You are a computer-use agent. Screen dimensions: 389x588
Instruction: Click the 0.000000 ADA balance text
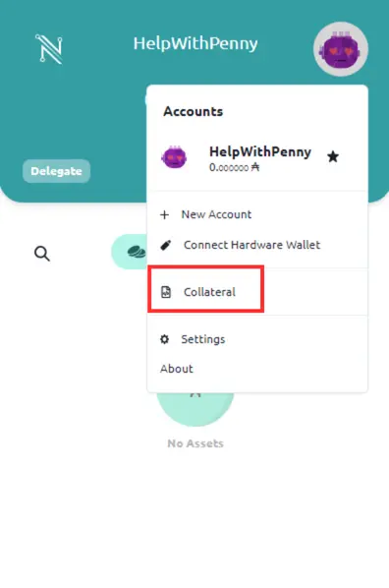point(234,167)
